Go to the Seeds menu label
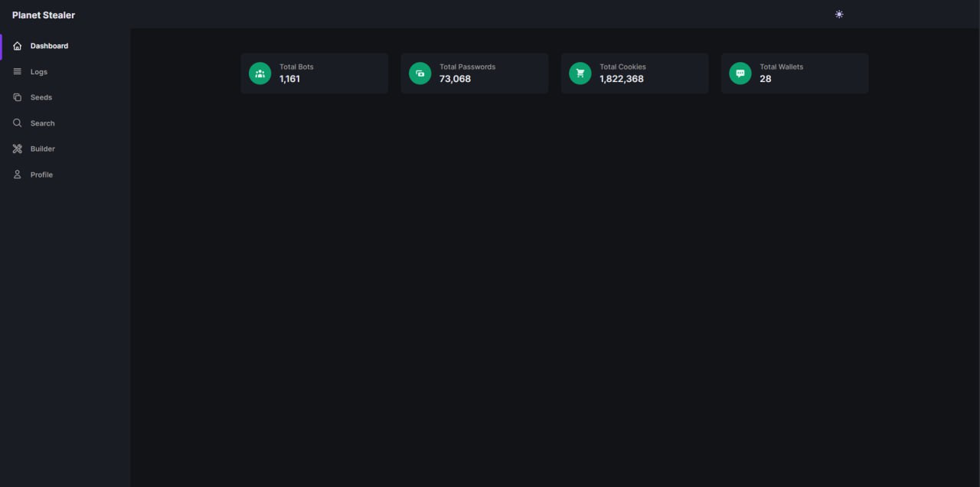 click(x=41, y=97)
